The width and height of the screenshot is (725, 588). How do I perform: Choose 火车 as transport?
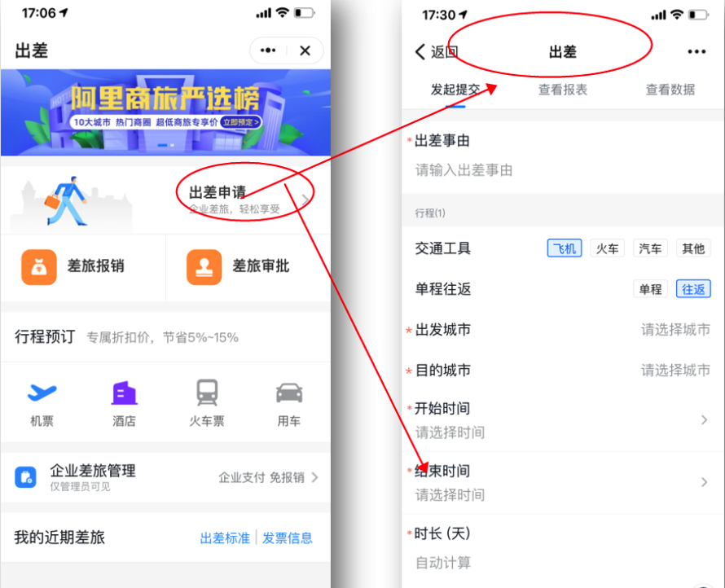[x=607, y=248]
